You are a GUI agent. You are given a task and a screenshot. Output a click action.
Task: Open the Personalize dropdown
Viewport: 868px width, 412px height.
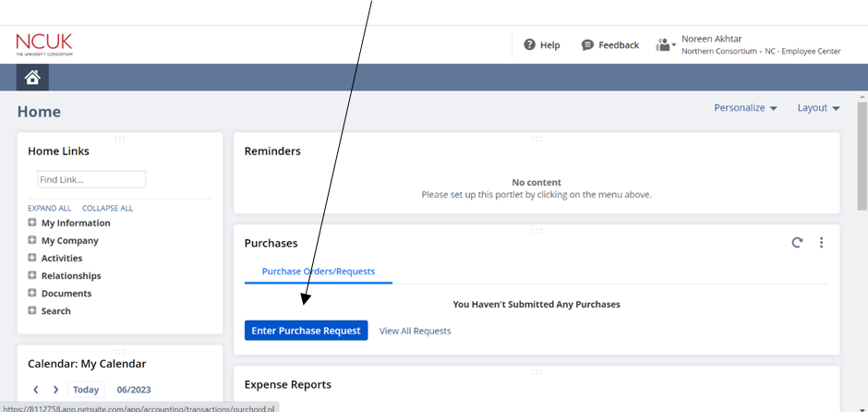tap(745, 108)
